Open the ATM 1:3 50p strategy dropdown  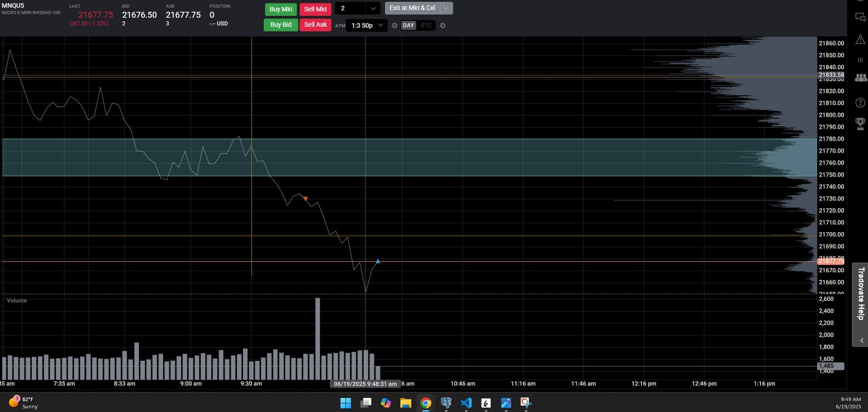(367, 25)
